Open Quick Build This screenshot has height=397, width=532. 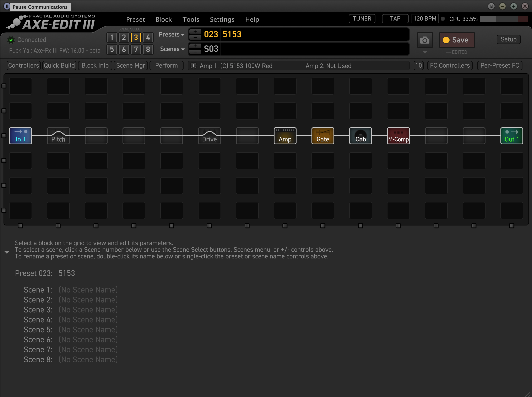tap(59, 66)
